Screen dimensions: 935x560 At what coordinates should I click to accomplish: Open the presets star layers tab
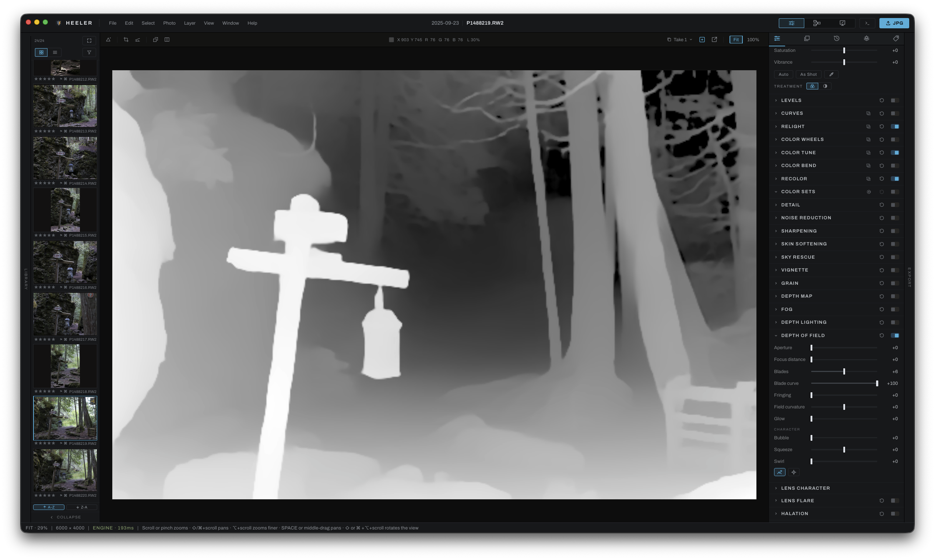pyautogui.click(x=866, y=39)
